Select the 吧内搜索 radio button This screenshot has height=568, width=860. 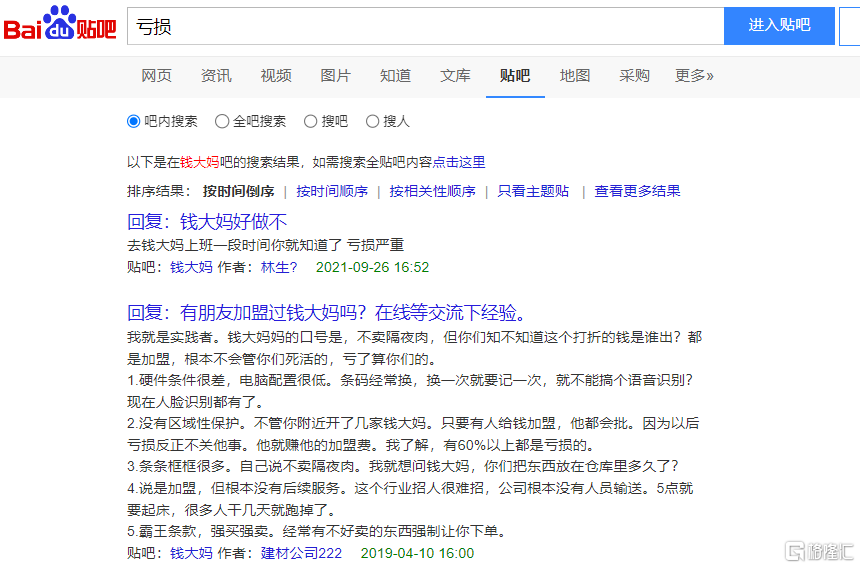click(x=133, y=121)
